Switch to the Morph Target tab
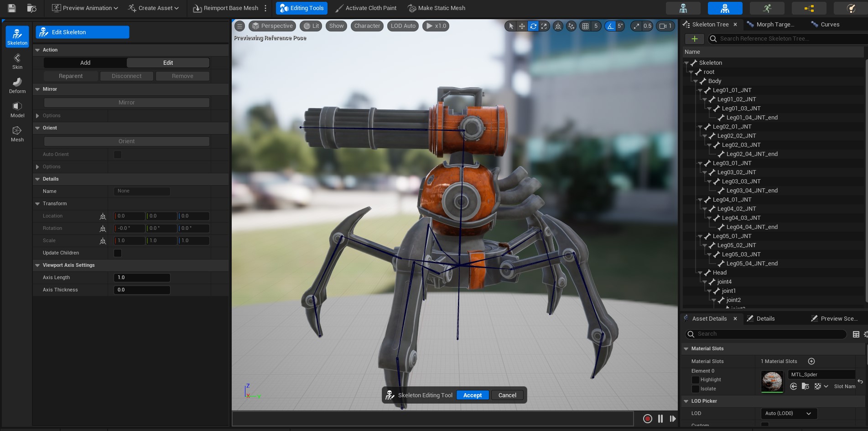 (774, 25)
